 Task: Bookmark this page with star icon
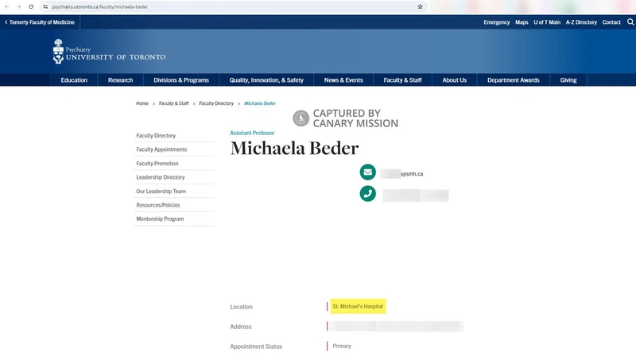(420, 6)
